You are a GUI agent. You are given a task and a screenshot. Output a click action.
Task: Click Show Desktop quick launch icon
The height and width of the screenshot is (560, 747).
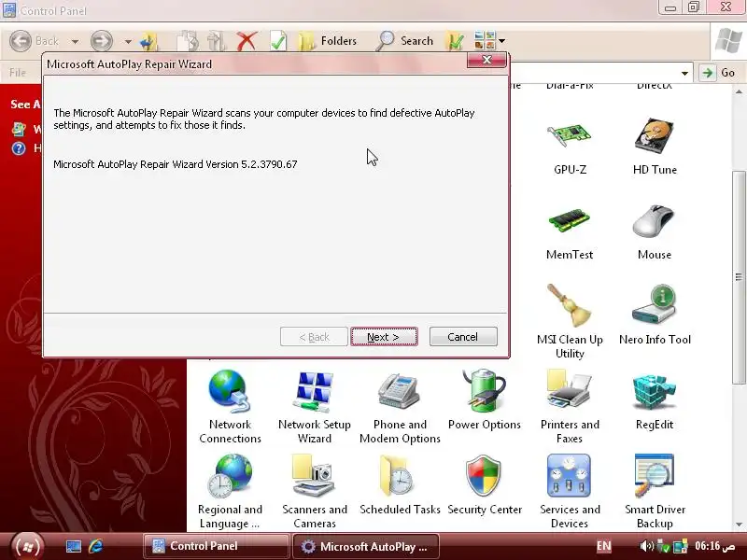tap(74, 546)
